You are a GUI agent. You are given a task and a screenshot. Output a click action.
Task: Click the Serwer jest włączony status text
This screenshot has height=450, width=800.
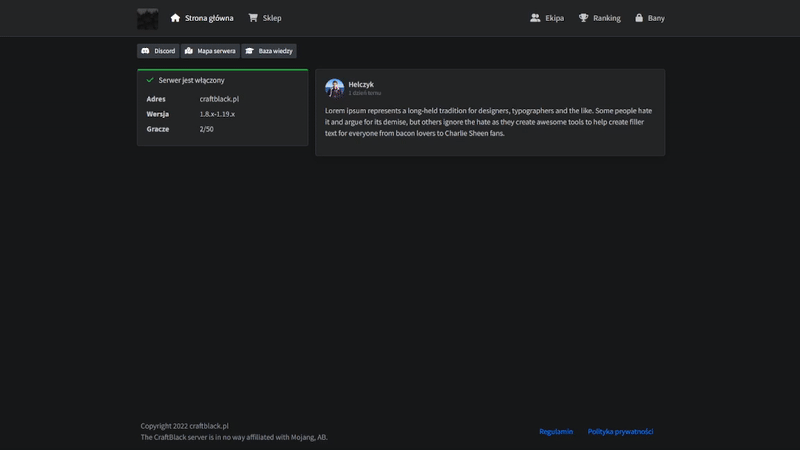pyautogui.click(x=191, y=80)
